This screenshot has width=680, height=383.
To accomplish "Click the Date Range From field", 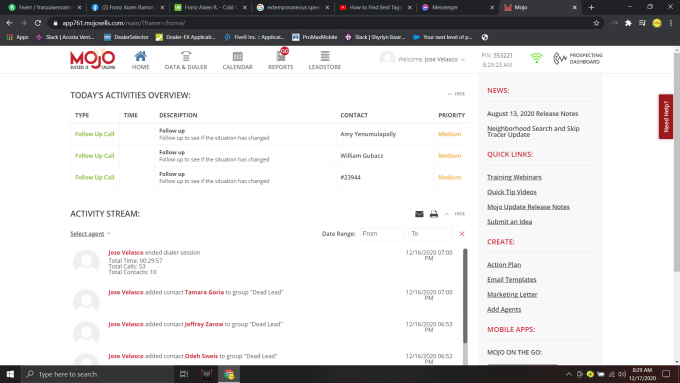I will (x=382, y=234).
